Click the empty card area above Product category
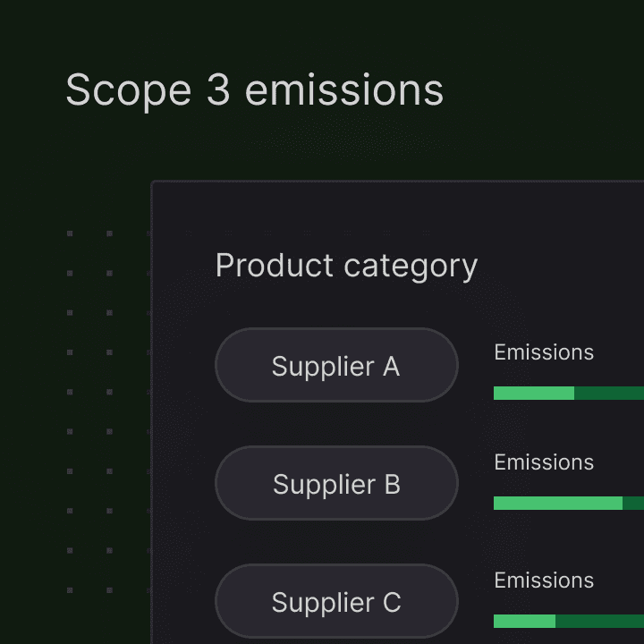This screenshot has width=644, height=644. tap(397, 214)
